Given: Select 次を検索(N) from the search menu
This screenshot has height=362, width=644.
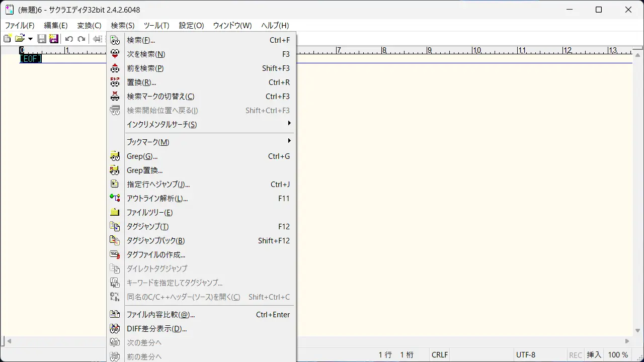Looking at the screenshot, I should click(x=146, y=54).
